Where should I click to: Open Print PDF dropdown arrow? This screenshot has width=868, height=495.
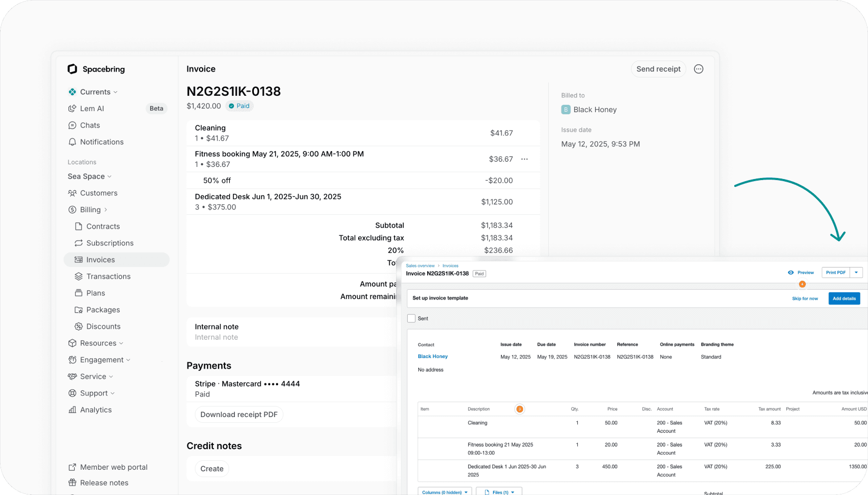[x=856, y=273]
